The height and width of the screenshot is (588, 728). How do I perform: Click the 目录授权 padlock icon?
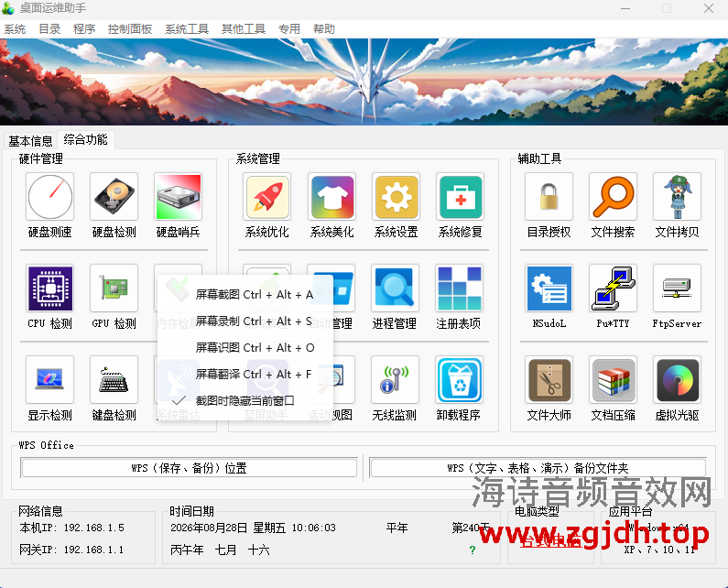pos(549,197)
